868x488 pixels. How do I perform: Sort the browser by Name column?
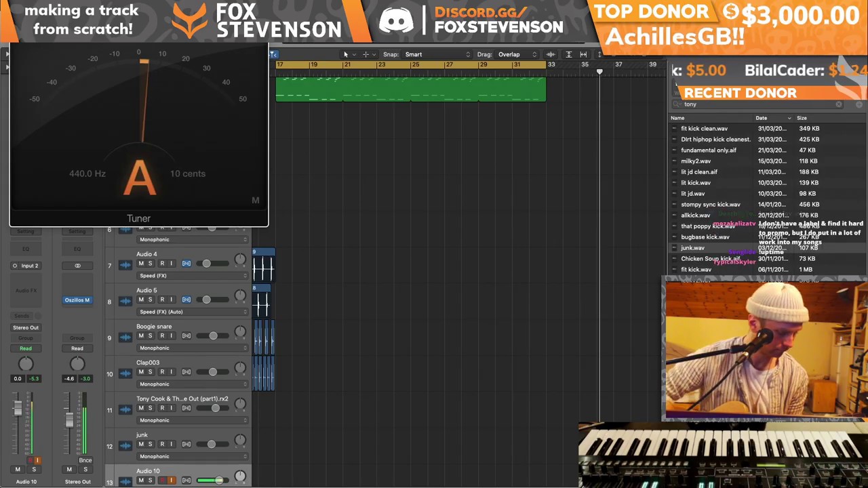[711, 118]
